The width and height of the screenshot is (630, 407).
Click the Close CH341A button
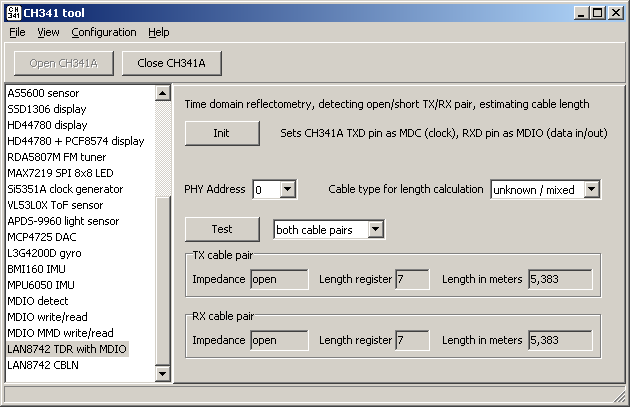[172, 63]
